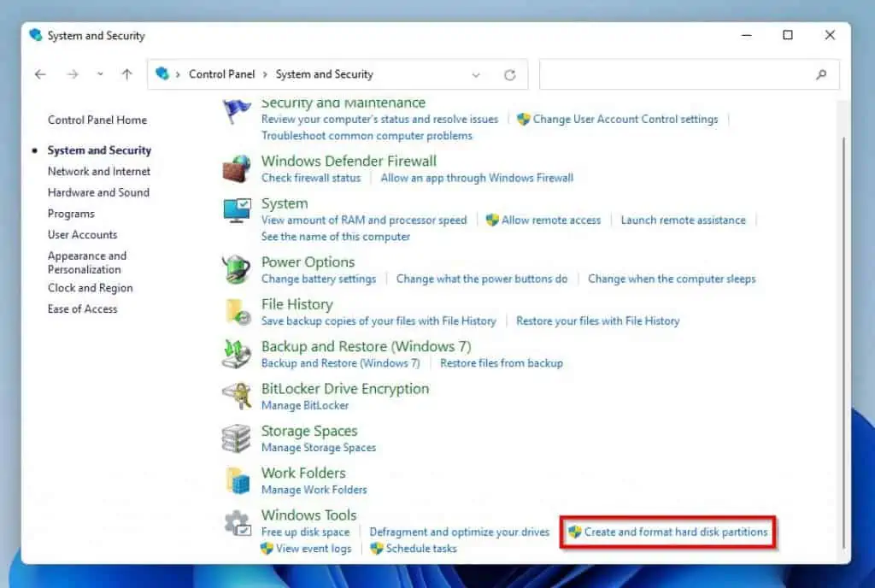Click Save backup copies with File History

pyautogui.click(x=379, y=321)
